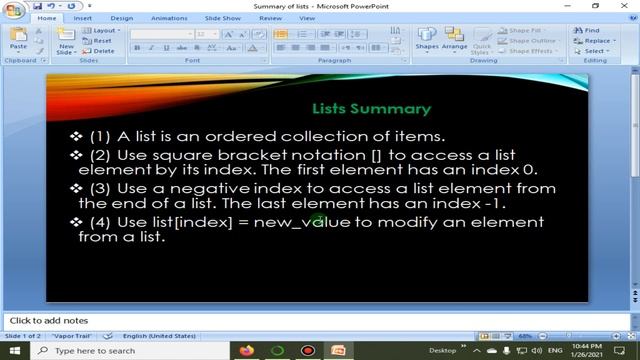Image resolution: width=640 pixels, height=360 pixels.
Task: Switch to Slide Sorter view in status bar
Action: [x=496, y=336]
